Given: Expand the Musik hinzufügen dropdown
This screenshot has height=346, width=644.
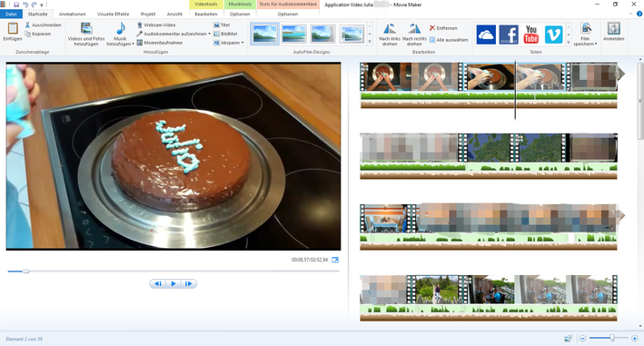Looking at the screenshot, I should coord(133,44).
